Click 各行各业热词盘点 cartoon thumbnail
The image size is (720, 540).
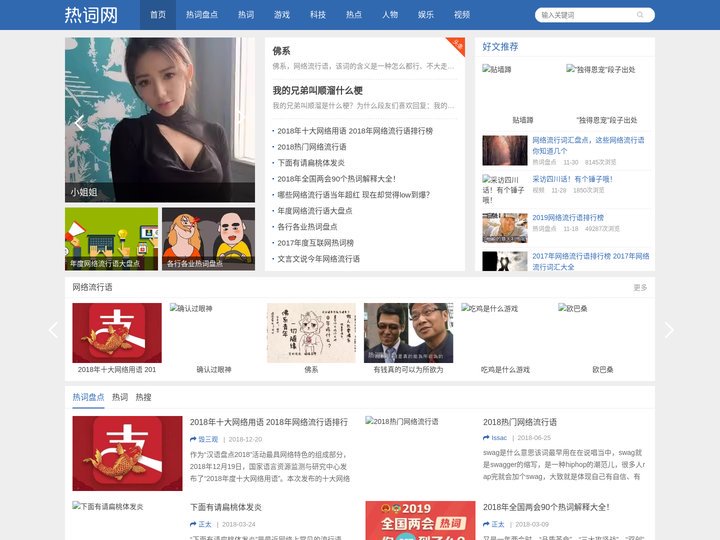208,239
